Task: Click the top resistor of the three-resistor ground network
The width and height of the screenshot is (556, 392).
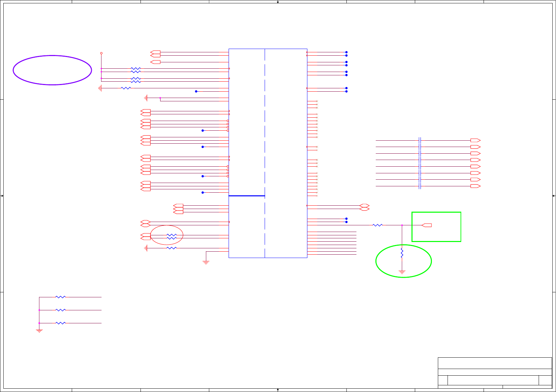Action: (x=60, y=297)
